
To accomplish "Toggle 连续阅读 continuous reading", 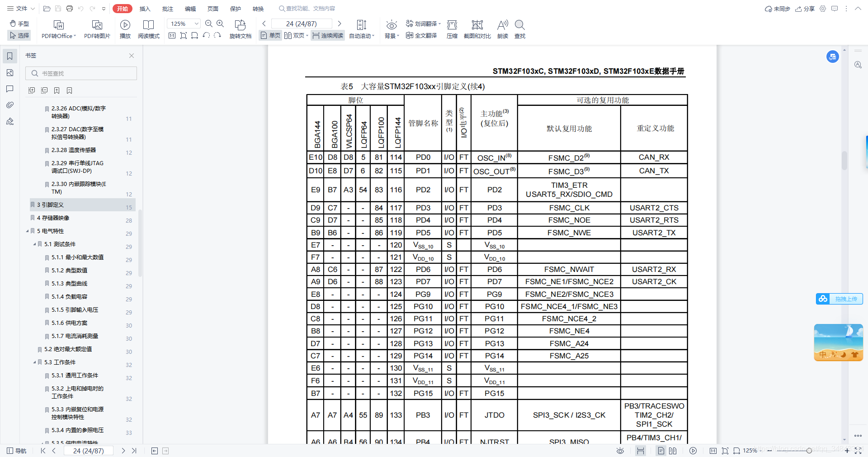I will coord(328,35).
